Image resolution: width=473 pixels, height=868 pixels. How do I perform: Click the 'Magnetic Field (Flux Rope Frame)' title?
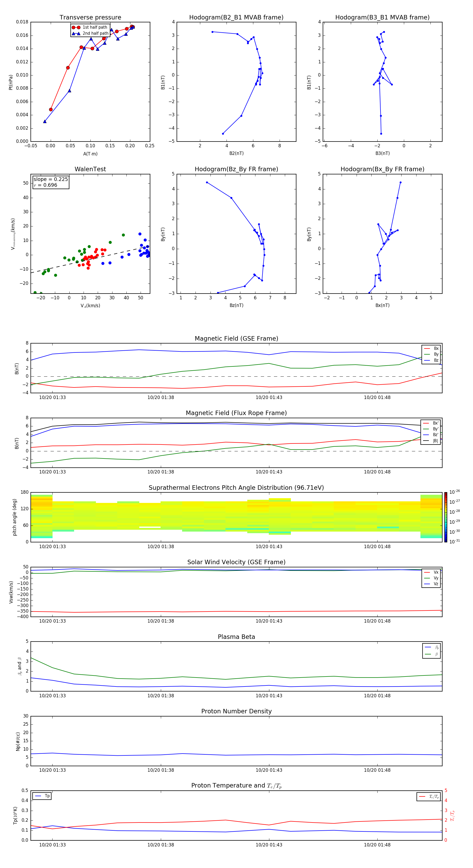point(236,413)
